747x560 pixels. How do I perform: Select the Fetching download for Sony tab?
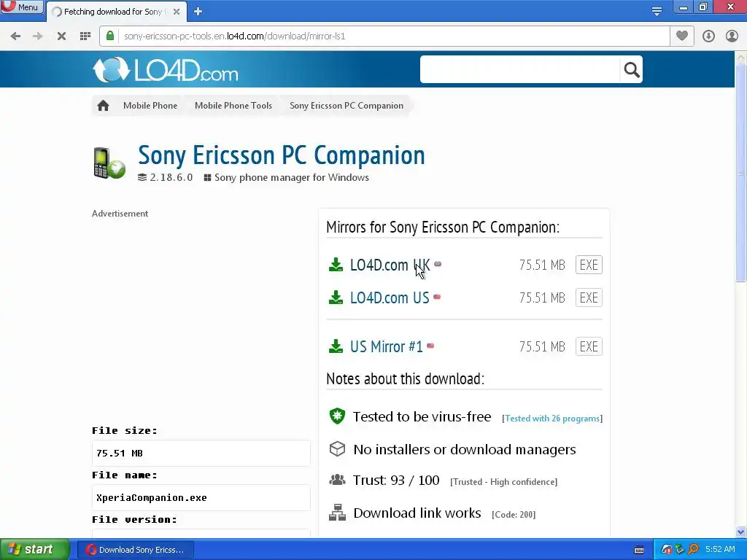112,12
